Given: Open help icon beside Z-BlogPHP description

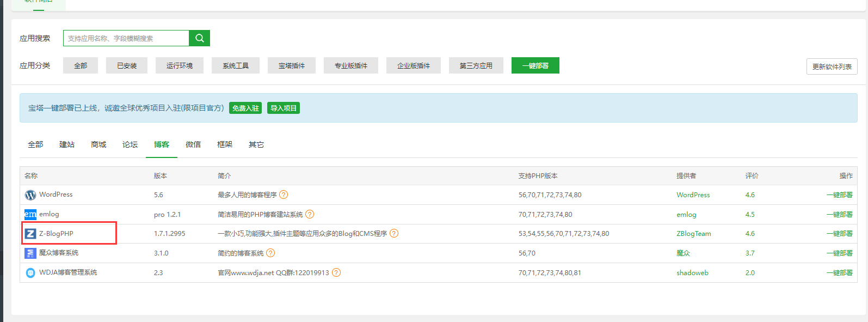Looking at the screenshot, I should coord(394,233).
